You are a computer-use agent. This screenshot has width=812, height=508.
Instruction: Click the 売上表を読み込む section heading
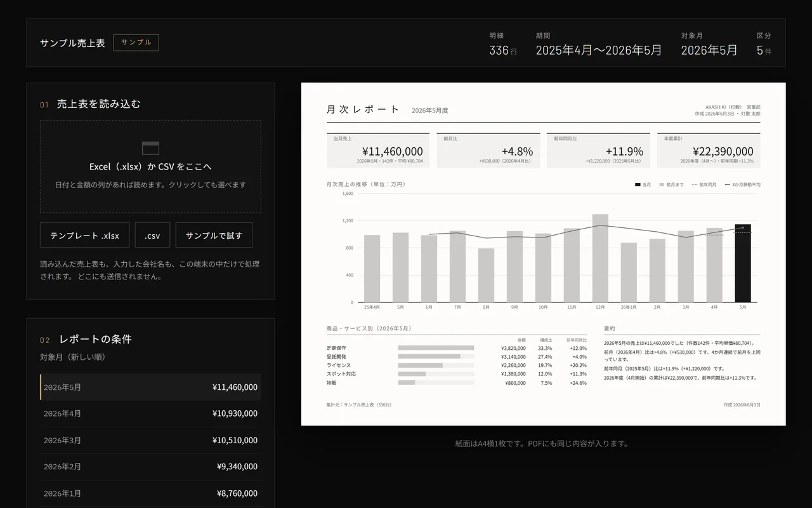point(98,104)
